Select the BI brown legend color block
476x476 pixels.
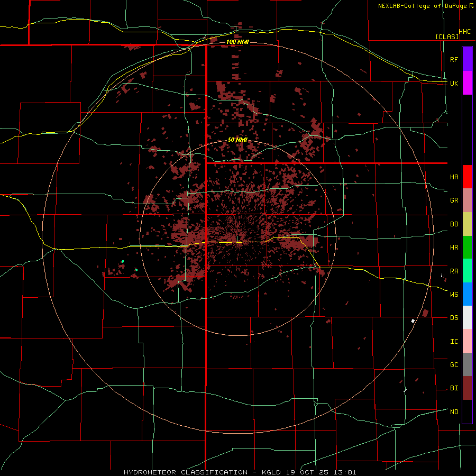(x=467, y=388)
